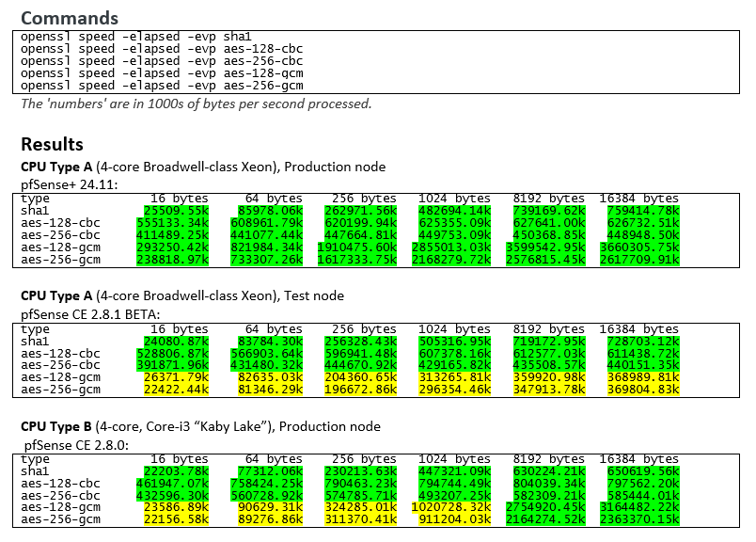Click value 493207.25k in the CE 2.8.0 table
Image resolution: width=756 pixels, height=542 pixels.
455,496
